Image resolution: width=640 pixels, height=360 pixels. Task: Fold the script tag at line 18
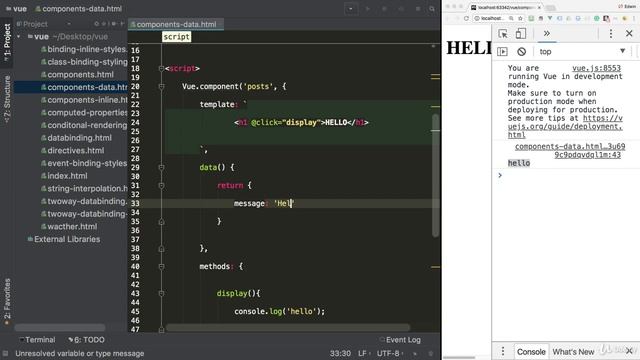tap(161, 69)
